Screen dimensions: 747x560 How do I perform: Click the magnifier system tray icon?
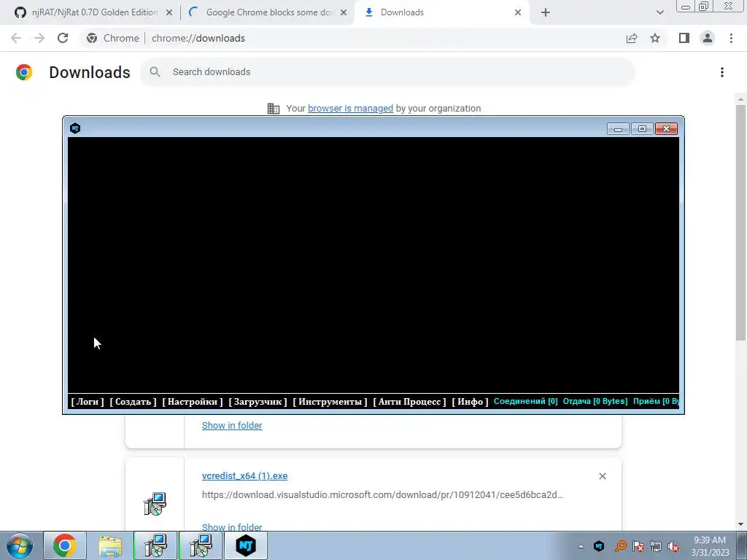pos(620,546)
